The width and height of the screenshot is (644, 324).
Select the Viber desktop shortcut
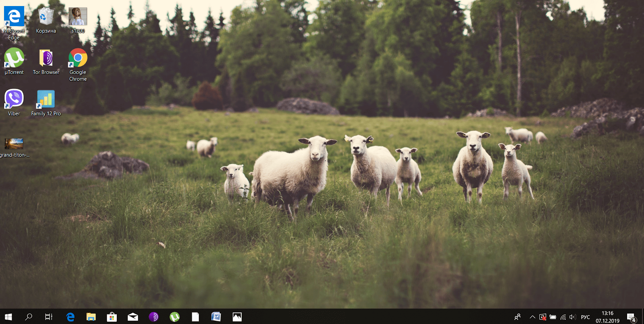pos(14,103)
